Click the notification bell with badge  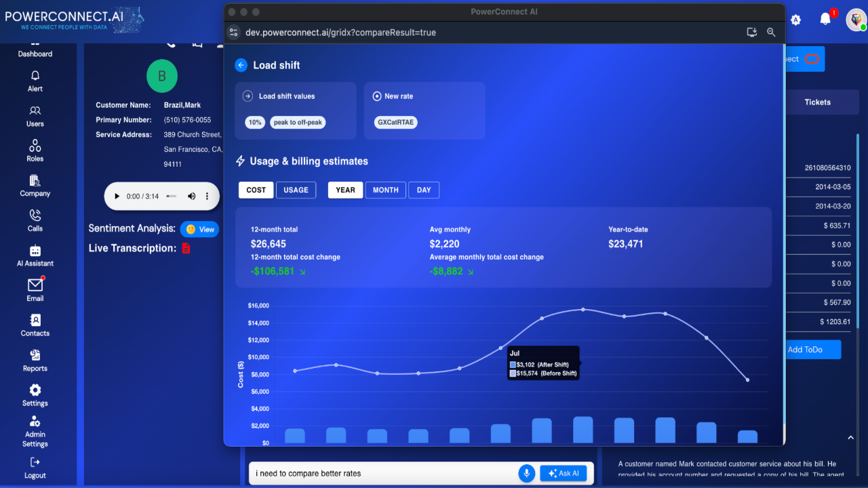[x=825, y=19]
